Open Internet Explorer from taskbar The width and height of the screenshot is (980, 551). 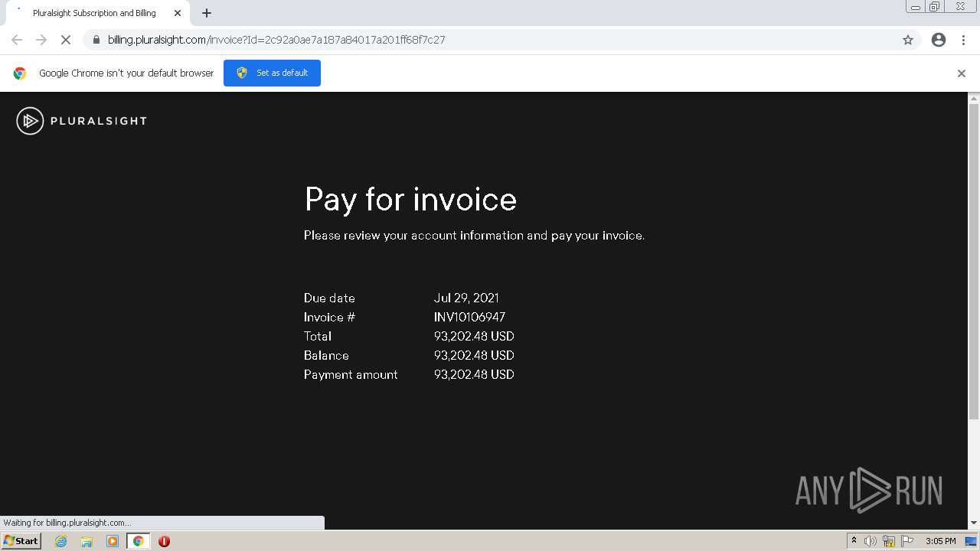pyautogui.click(x=61, y=541)
